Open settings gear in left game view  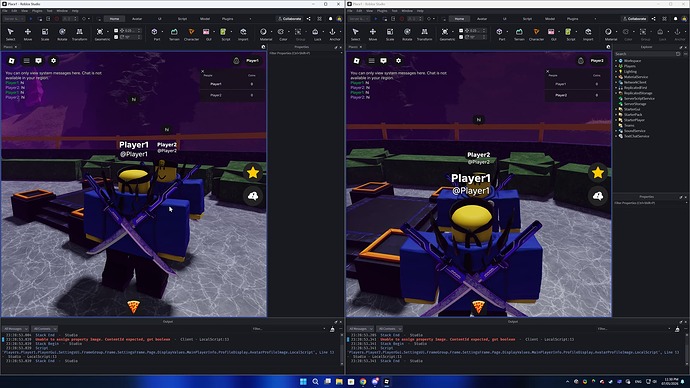[x=53, y=61]
